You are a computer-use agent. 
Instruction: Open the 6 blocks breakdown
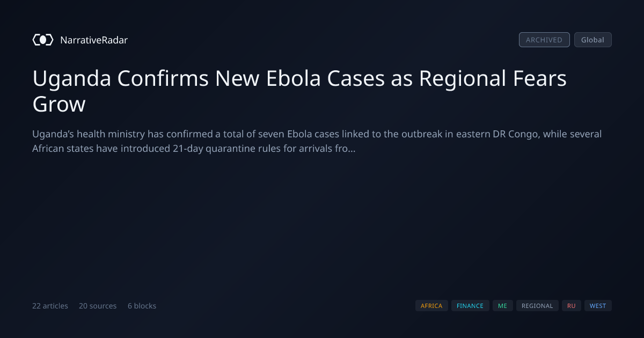tap(142, 306)
